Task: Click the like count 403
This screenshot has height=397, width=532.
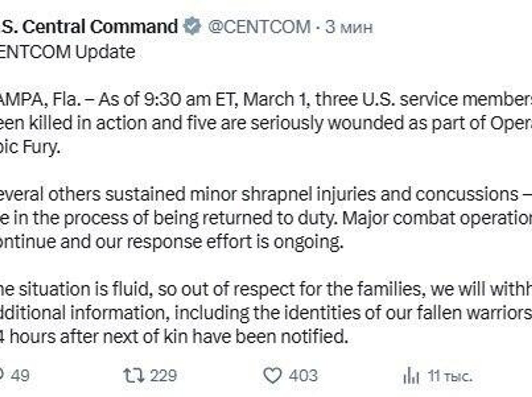Action: tap(303, 376)
